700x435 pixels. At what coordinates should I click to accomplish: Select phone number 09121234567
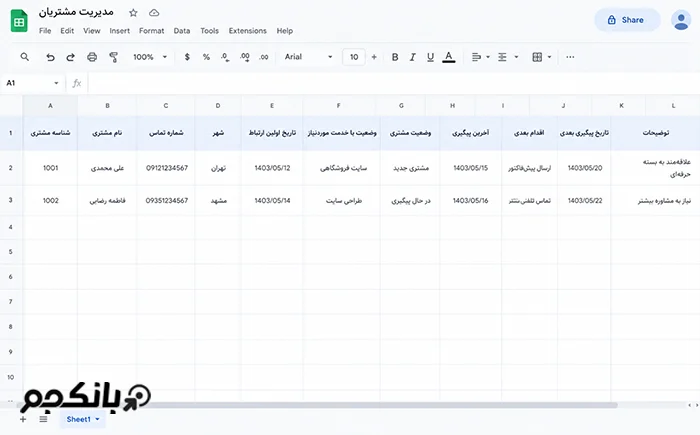(x=166, y=168)
